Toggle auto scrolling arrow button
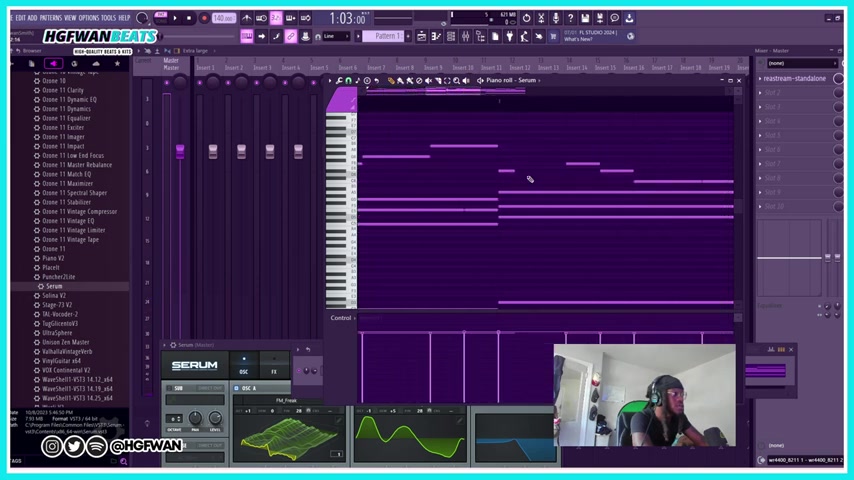 [x=261, y=36]
